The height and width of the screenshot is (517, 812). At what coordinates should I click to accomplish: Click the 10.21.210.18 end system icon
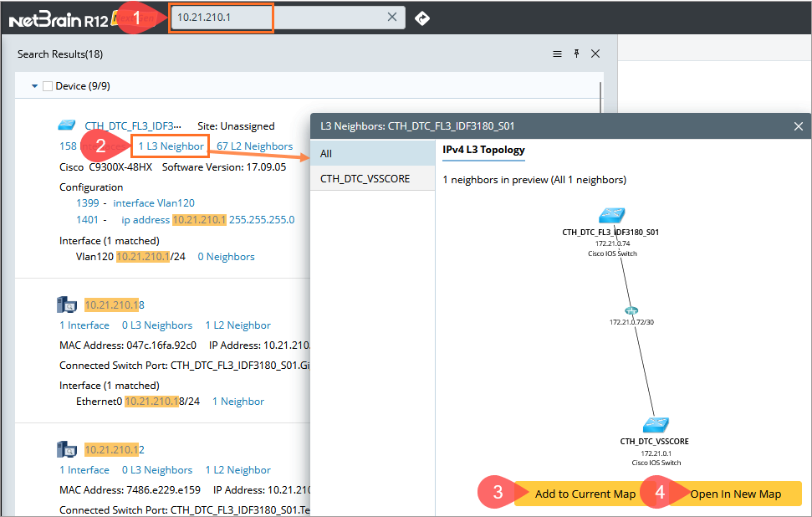point(67,305)
